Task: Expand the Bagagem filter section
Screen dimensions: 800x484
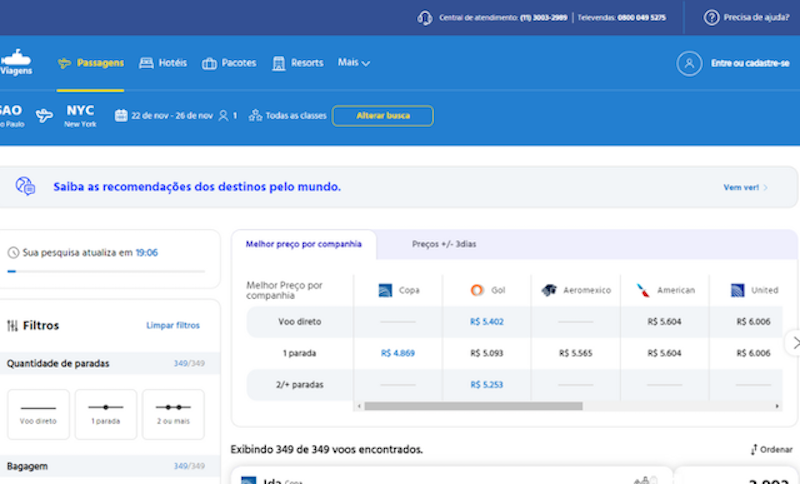Action: (106, 466)
